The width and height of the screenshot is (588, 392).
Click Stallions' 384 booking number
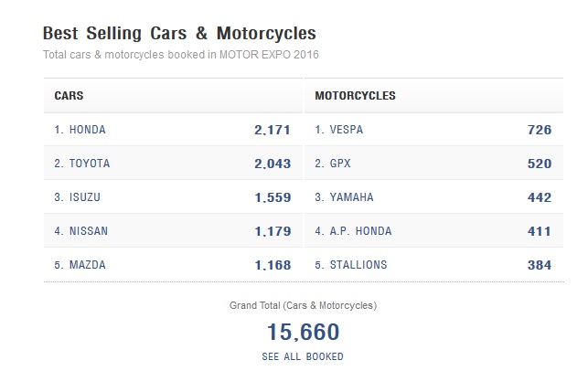[540, 265]
